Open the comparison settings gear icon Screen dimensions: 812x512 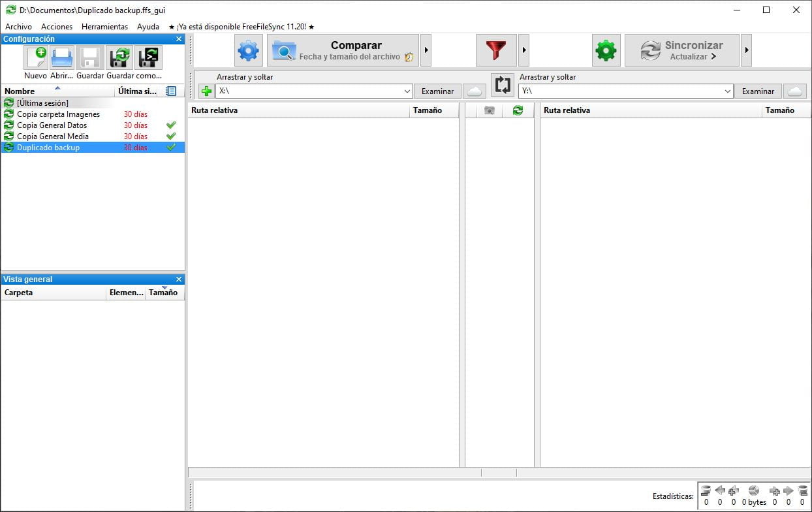click(x=248, y=50)
